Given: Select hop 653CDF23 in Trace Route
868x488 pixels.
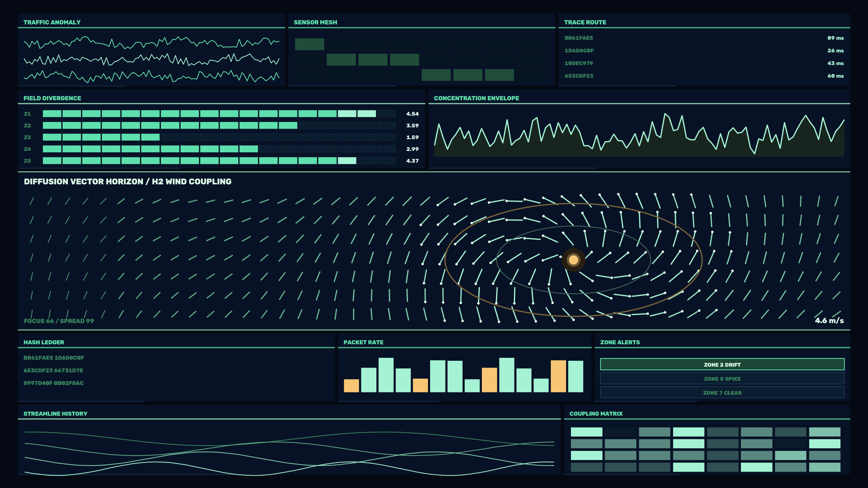Looking at the screenshot, I should (x=579, y=76).
